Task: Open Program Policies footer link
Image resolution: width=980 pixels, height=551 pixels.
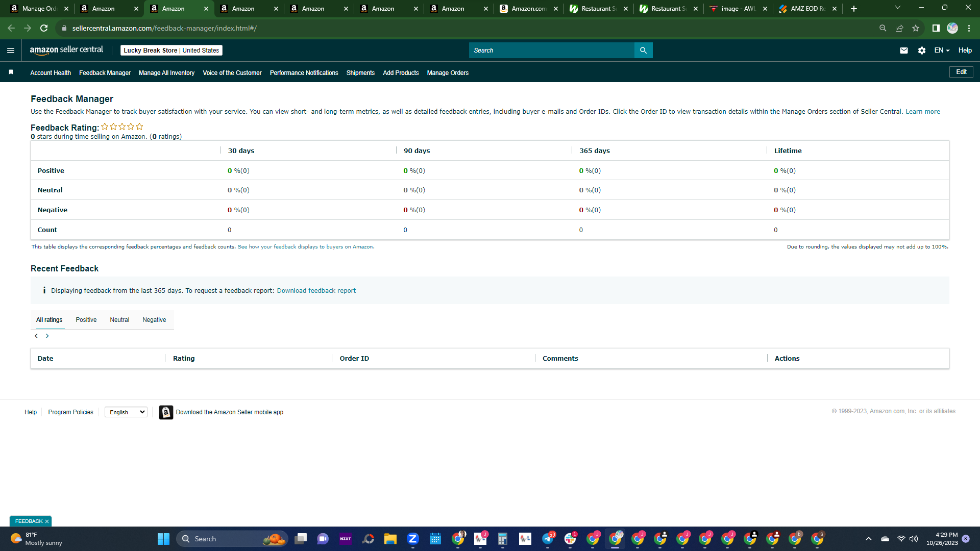Action: tap(70, 412)
